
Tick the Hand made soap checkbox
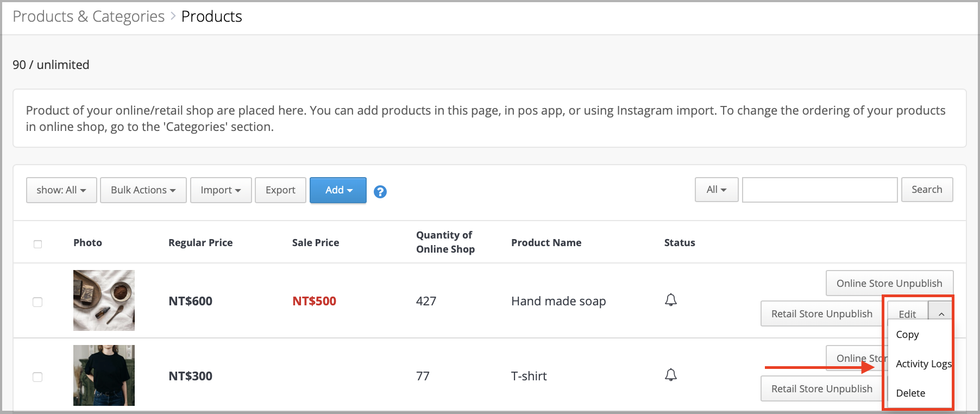pos(37,302)
